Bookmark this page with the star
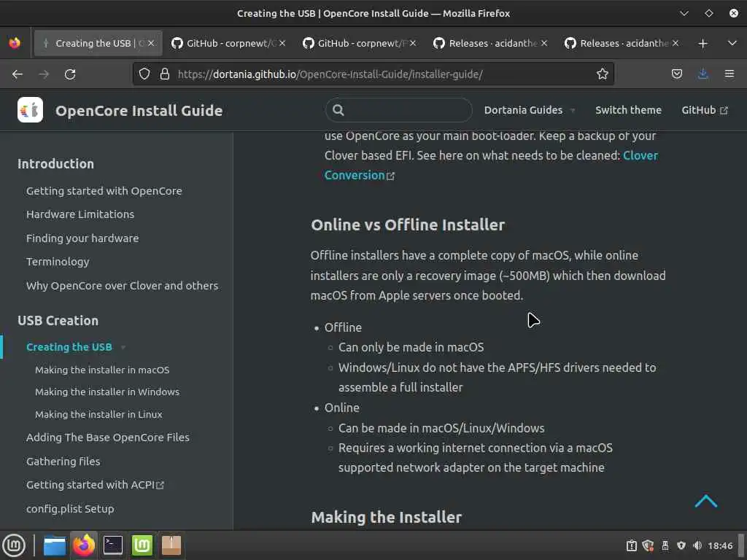The width and height of the screenshot is (747, 560). (x=602, y=74)
